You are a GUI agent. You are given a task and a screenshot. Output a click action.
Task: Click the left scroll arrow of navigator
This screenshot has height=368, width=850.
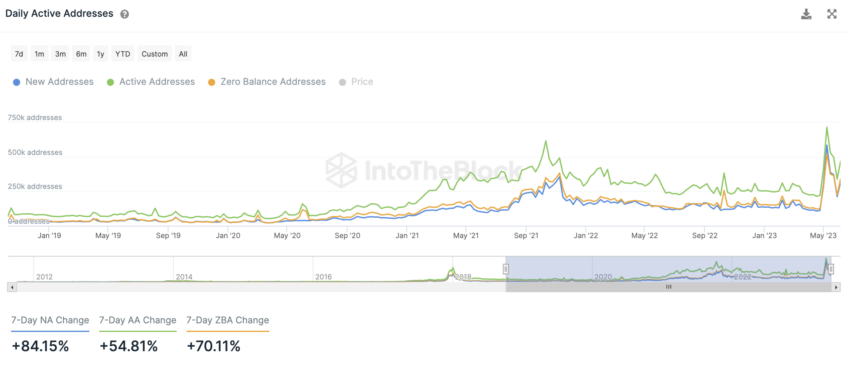tap(11, 287)
